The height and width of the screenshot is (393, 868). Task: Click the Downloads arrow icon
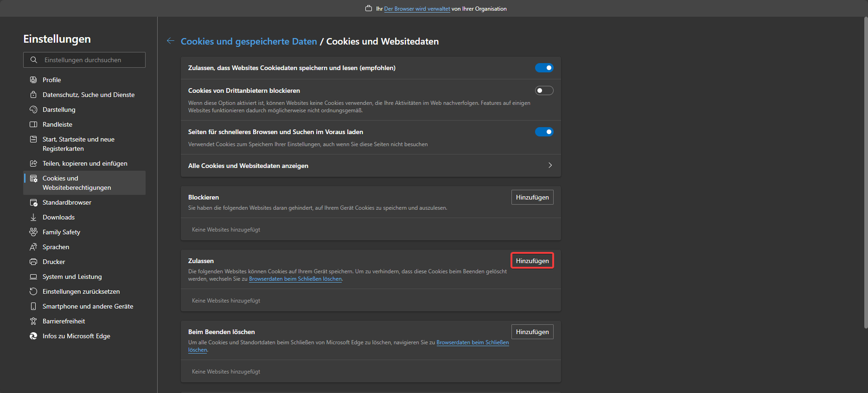click(x=33, y=217)
